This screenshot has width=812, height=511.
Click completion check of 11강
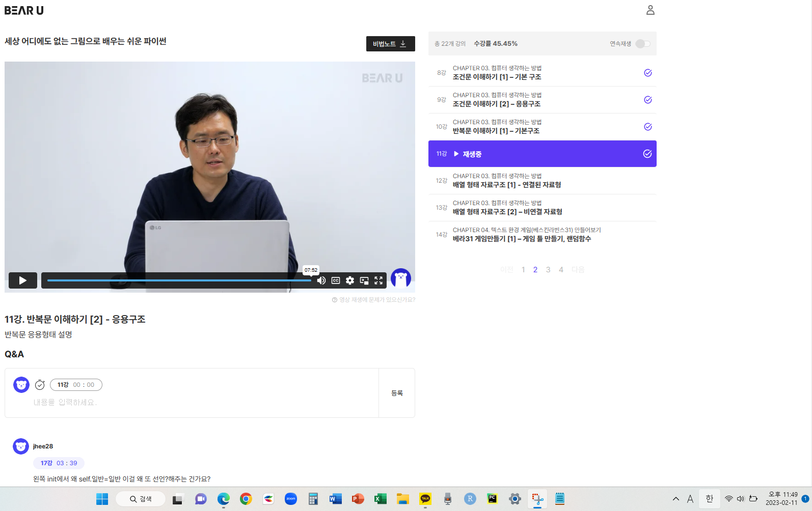click(647, 154)
